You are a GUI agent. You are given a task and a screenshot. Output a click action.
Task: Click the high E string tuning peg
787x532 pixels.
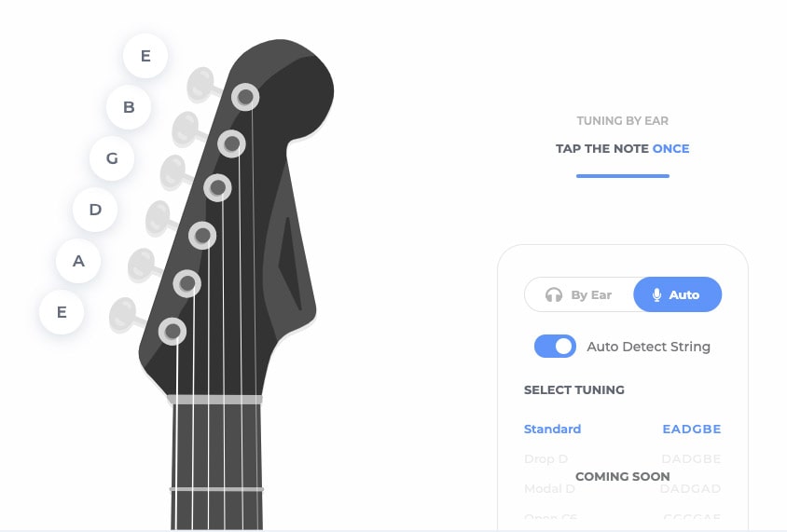(x=200, y=84)
